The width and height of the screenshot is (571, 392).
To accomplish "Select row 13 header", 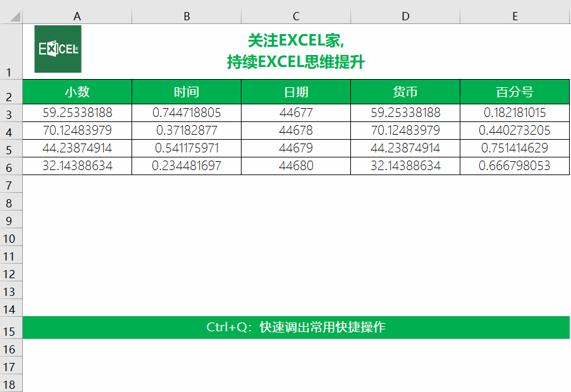I will tap(11, 290).
